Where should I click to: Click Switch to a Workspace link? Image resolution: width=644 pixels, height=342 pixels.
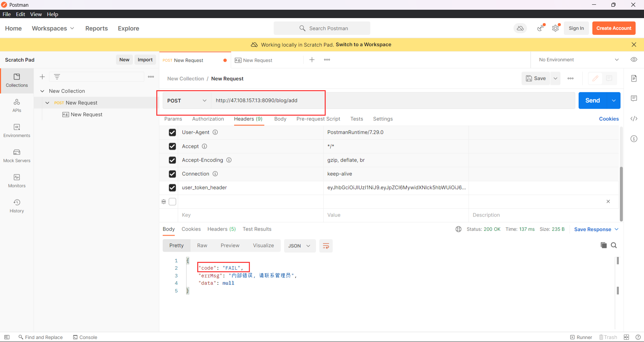tap(364, 45)
